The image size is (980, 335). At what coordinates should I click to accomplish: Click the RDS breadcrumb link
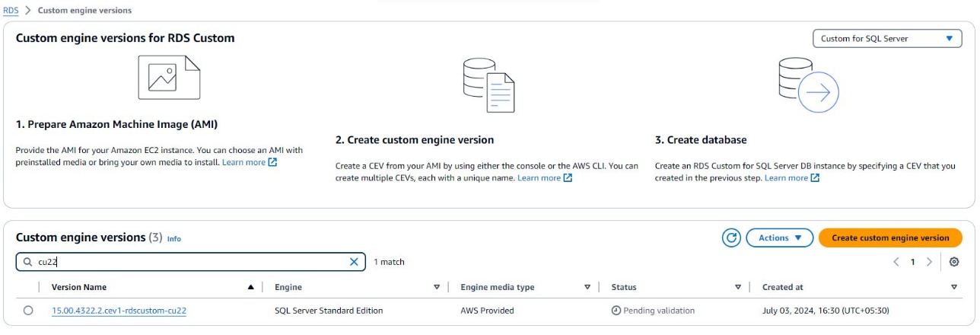click(x=11, y=11)
